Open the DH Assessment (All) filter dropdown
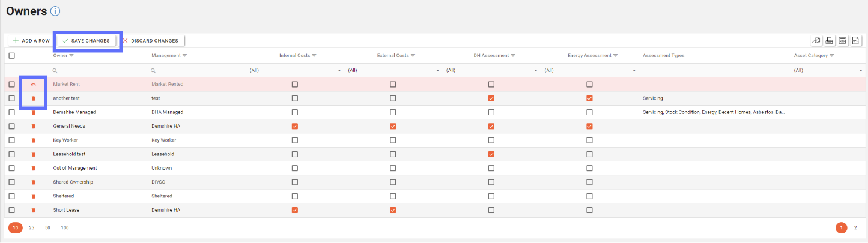 pos(536,70)
